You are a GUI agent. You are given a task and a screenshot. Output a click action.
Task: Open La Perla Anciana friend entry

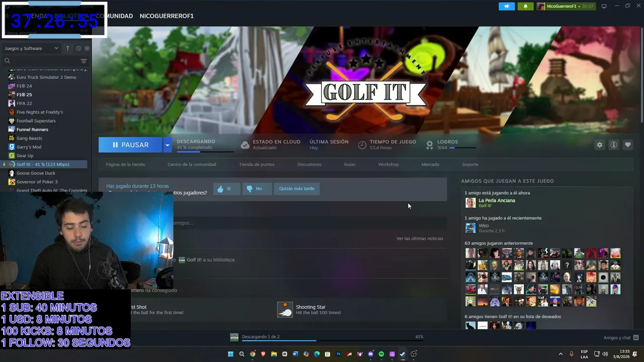click(x=497, y=203)
